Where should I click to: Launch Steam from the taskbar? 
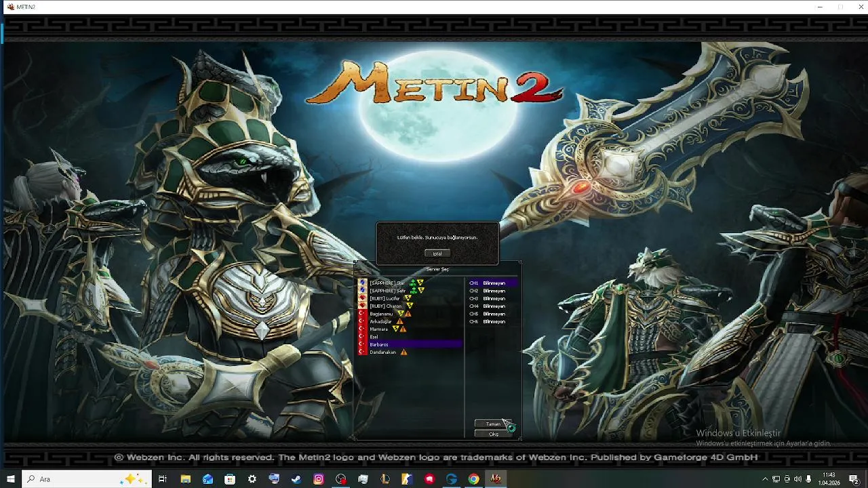pos(296,479)
